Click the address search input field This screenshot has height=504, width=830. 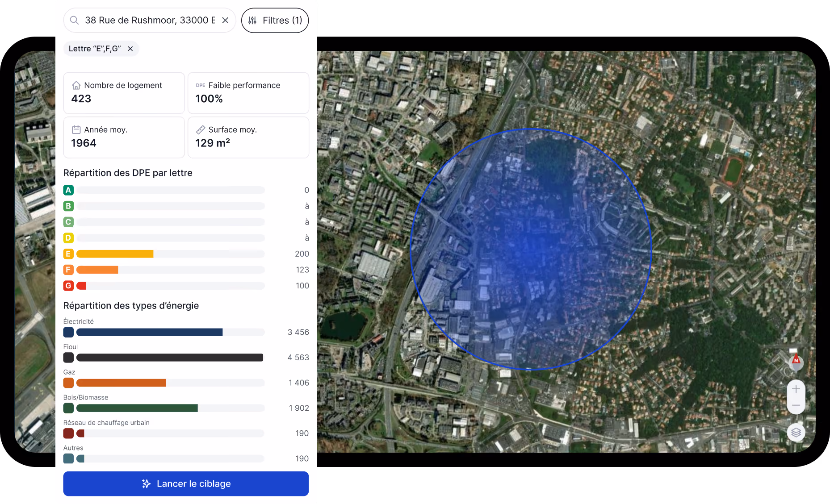(x=150, y=20)
